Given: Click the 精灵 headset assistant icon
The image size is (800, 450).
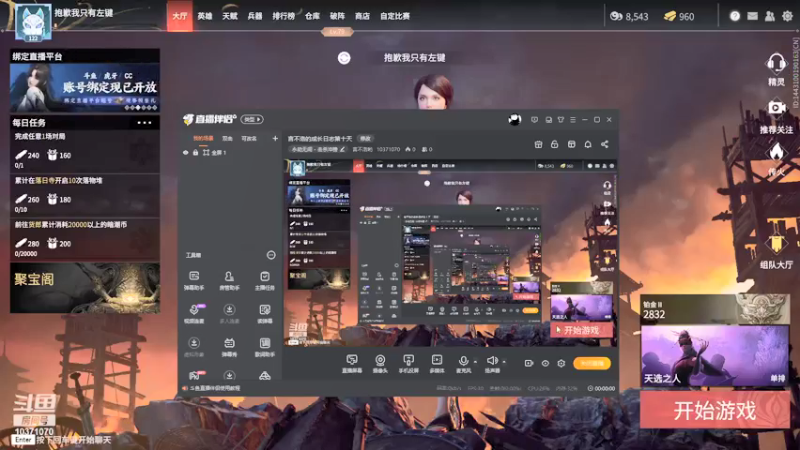Looking at the screenshot, I should click(x=776, y=64).
